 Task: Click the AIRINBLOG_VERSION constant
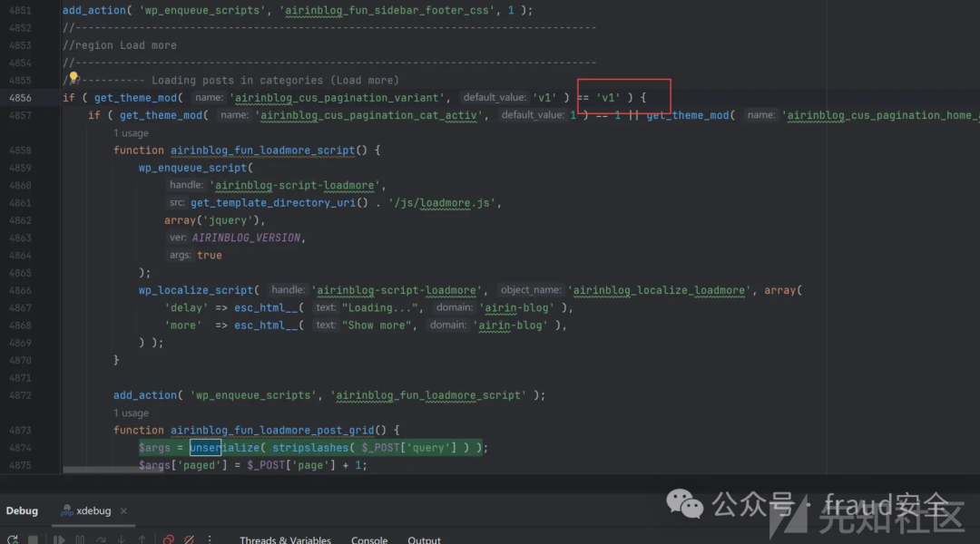246,238
